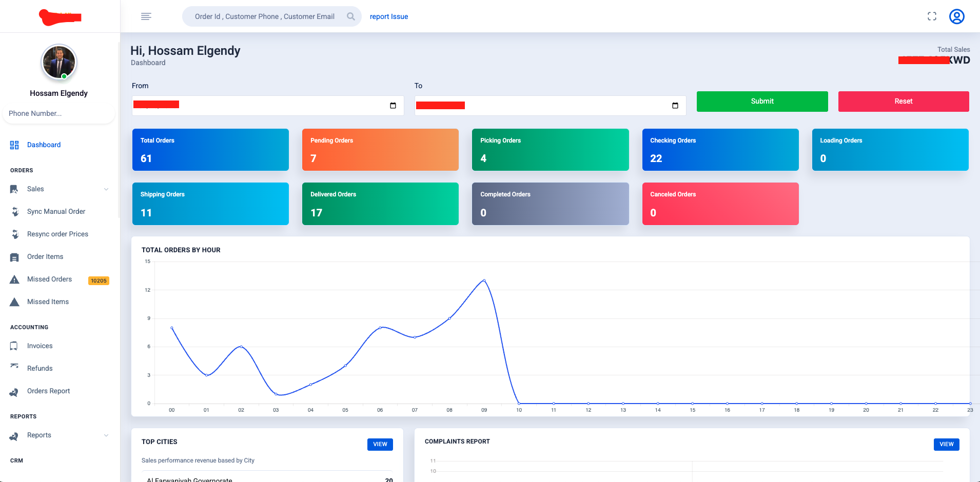The height and width of the screenshot is (482, 980).
Task: Expand the Reports submenu chevron
Action: click(x=106, y=435)
